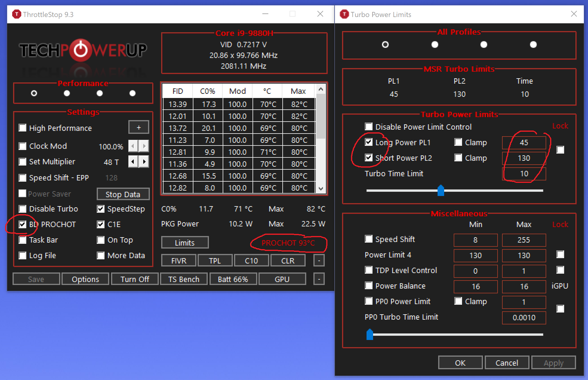Open the FIVR window
Viewport: 588px width, 380px height.
[178, 261]
